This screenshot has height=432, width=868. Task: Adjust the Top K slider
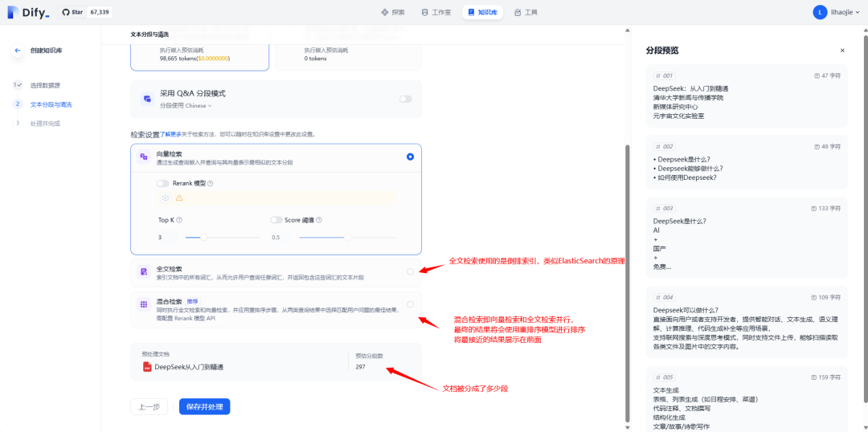click(x=222, y=238)
